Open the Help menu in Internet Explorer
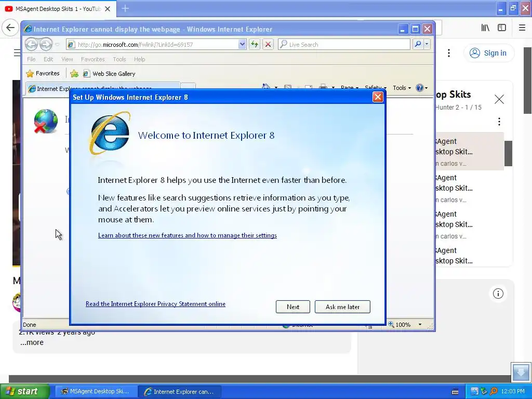532x399 pixels. [139, 59]
